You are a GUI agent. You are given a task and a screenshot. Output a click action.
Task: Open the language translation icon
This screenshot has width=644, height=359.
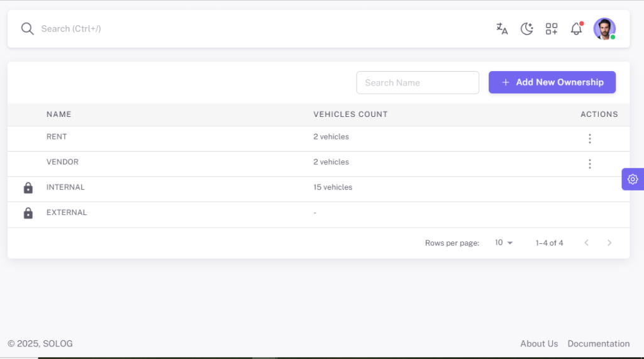click(502, 29)
